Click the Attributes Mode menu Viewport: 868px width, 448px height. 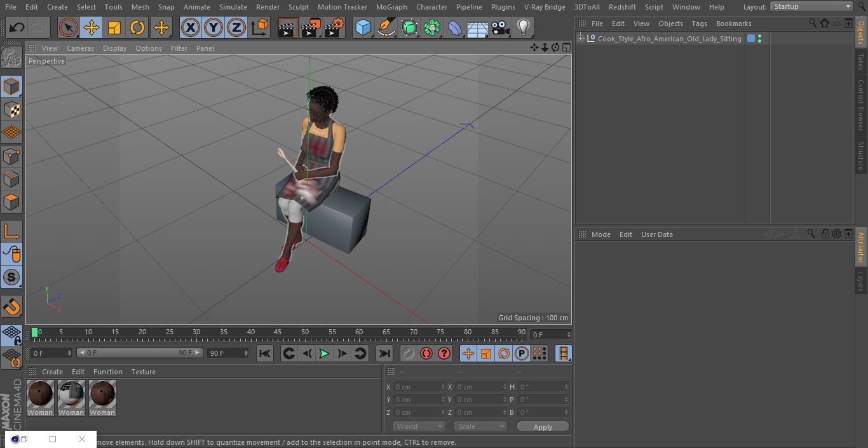coord(600,234)
